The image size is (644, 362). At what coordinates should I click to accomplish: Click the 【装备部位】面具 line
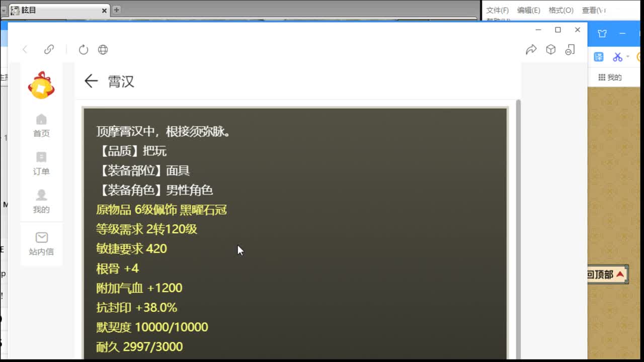(143, 171)
